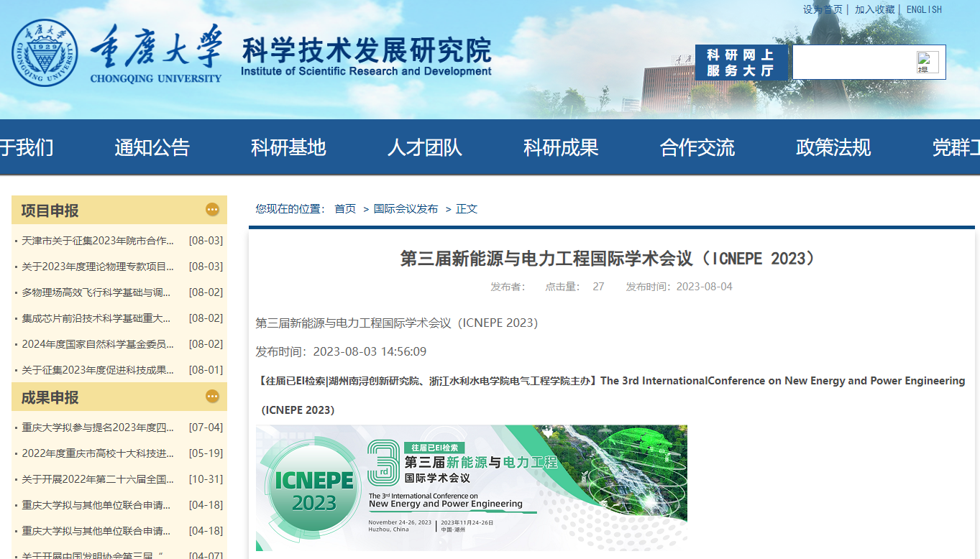Open more items for 项目申报 section

click(x=212, y=210)
